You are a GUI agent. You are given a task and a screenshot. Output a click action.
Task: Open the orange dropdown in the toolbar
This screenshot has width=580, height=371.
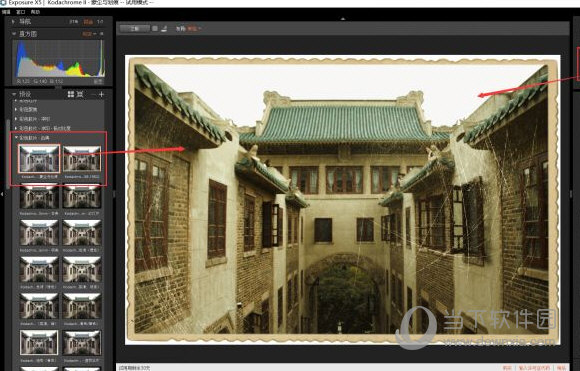click(194, 28)
